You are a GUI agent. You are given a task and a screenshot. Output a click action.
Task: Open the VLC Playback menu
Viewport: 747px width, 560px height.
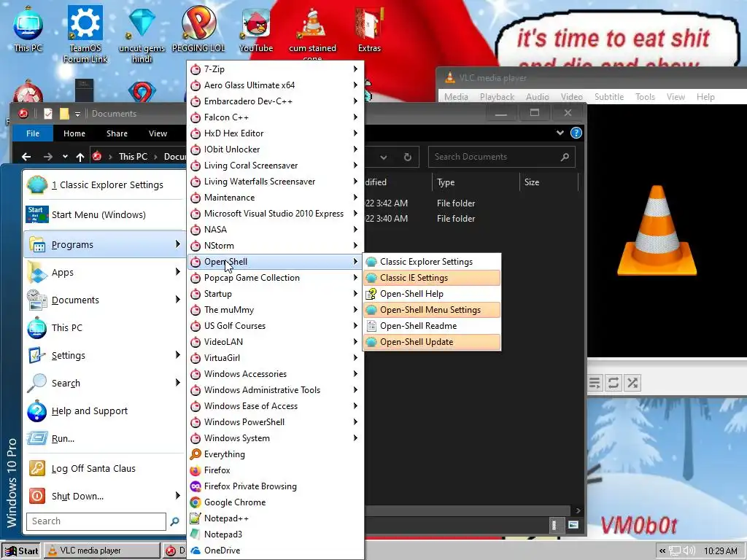click(497, 97)
